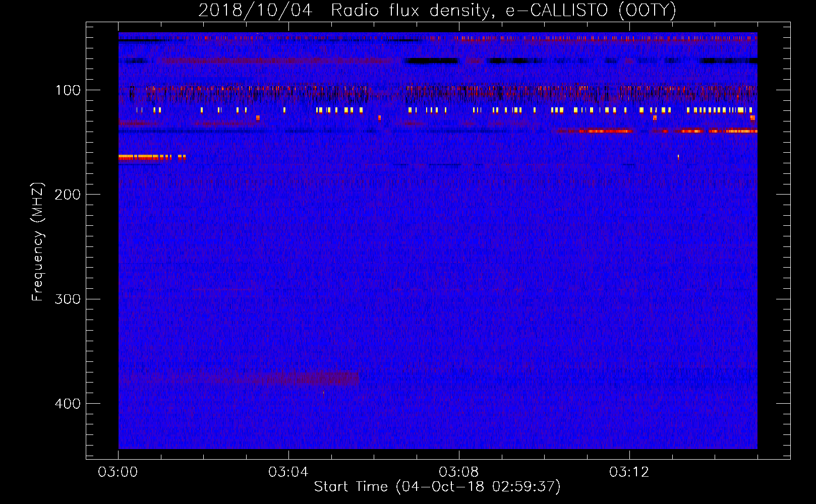This screenshot has width=816, height=504.
Task: Click the 200 frequency tick label
Action: tap(68, 195)
